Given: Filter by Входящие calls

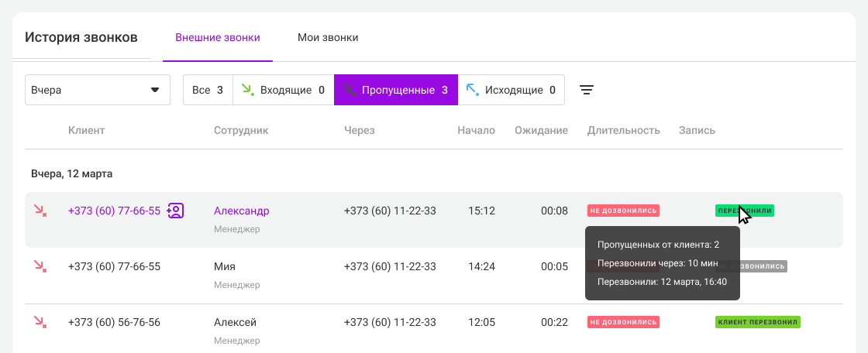Looking at the screenshot, I should click(283, 90).
